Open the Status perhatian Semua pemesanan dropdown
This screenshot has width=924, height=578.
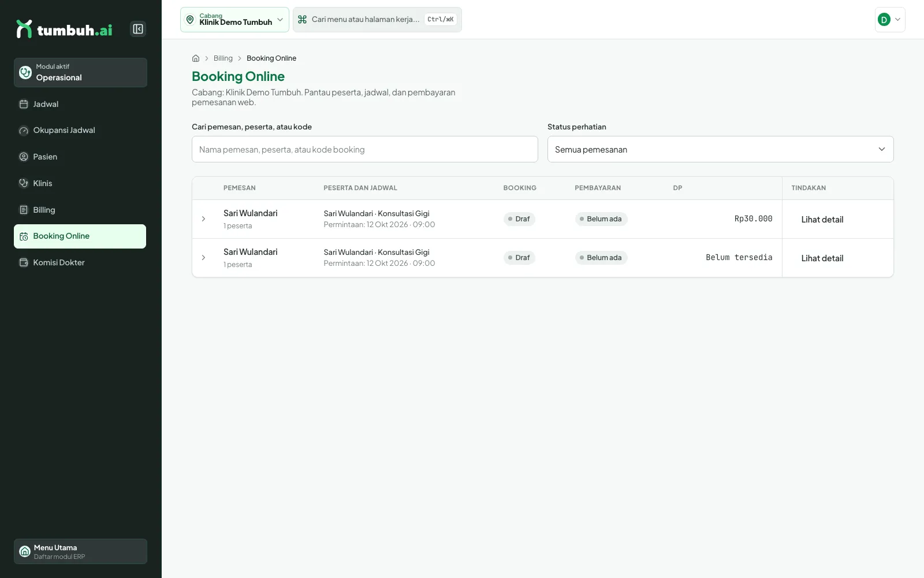coord(720,149)
